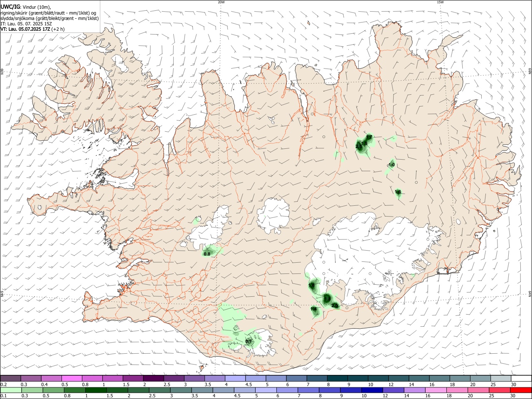Click the dark plum swatch labeled 0.2

(x=11, y=378)
